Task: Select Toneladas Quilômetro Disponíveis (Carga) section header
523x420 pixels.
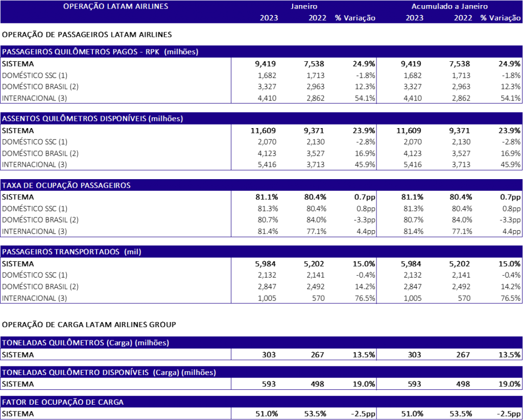Action: (x=109, y=373)
